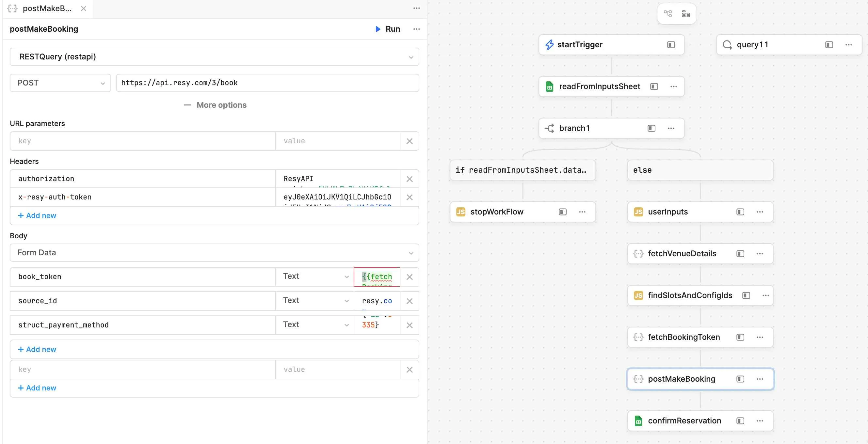Screen dimensions: 868x444
Task: Select the userInputs JS block
Action: tap(700, 212)
